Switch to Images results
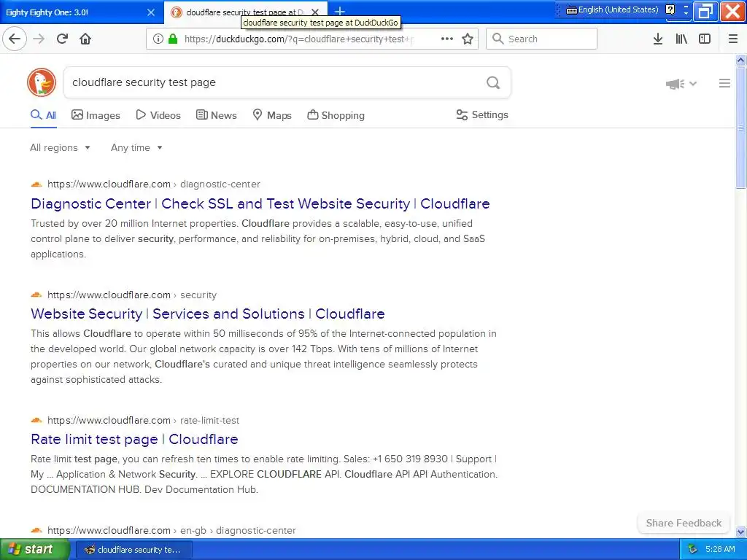This screenshot has width=747, height=560. pos(96,115)
